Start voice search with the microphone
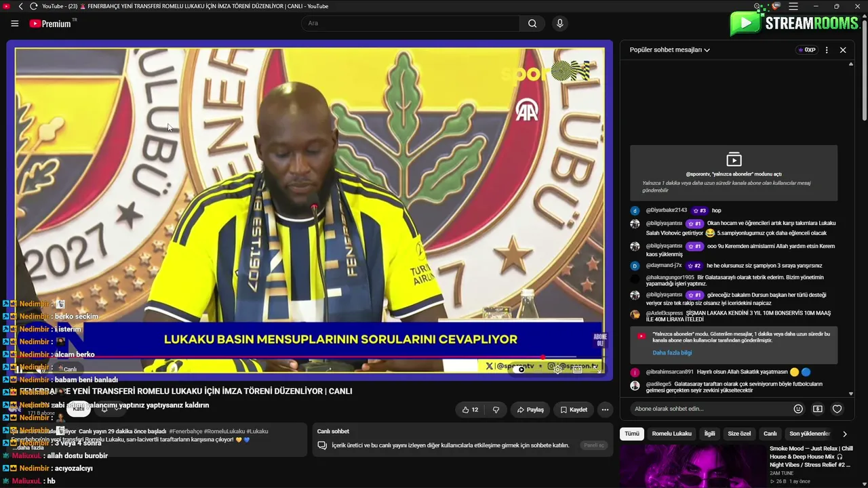This screenshot has width=868, height=488. point(559,23)
